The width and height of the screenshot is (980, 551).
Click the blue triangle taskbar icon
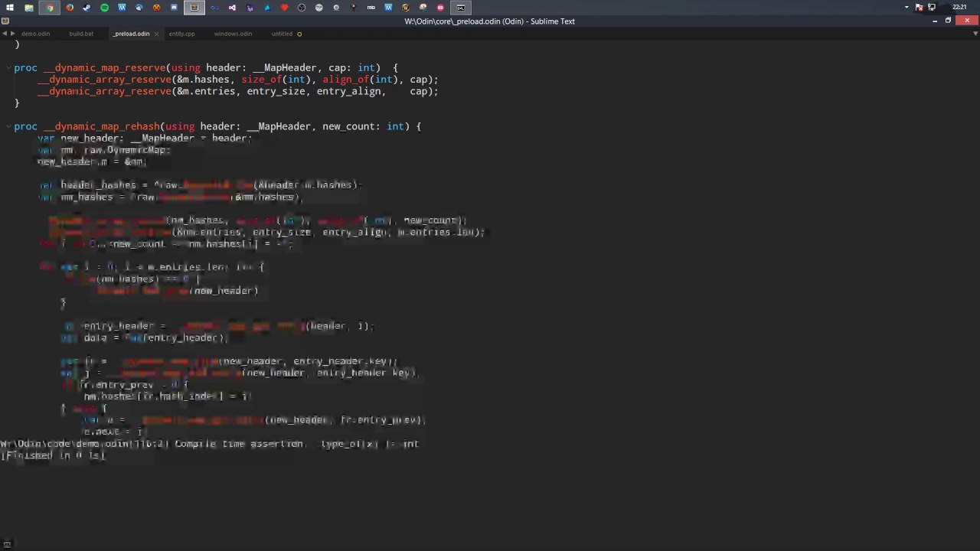click(267, 8)
